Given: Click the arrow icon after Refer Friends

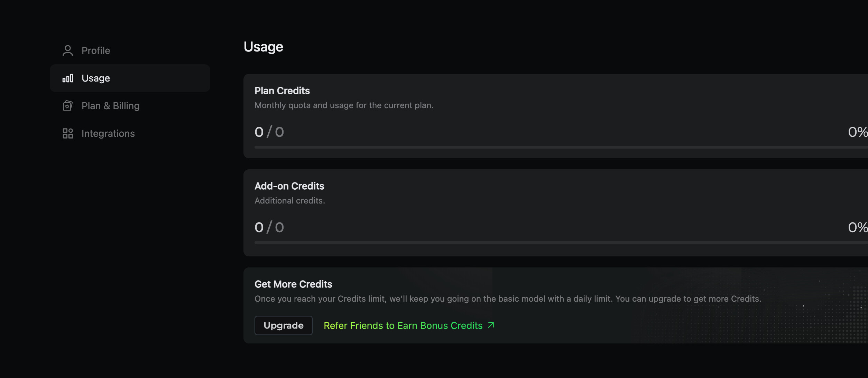Looking at the screenshot, I should 491,325.
